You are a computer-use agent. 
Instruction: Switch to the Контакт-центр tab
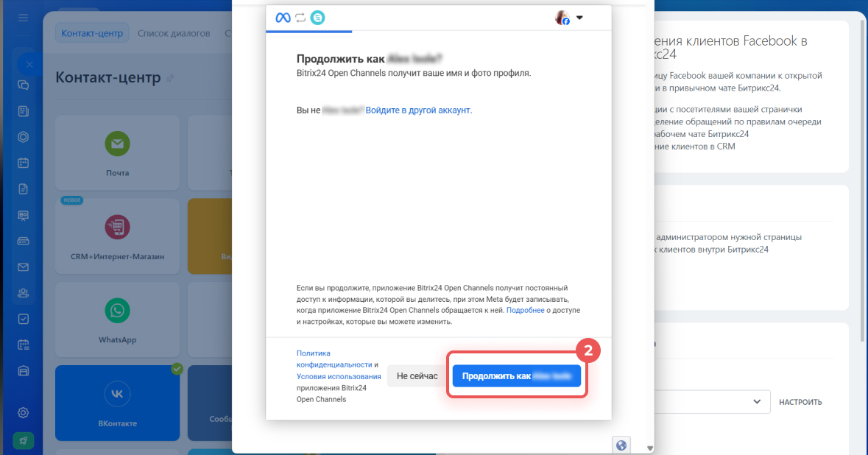[x=92, y=33]
